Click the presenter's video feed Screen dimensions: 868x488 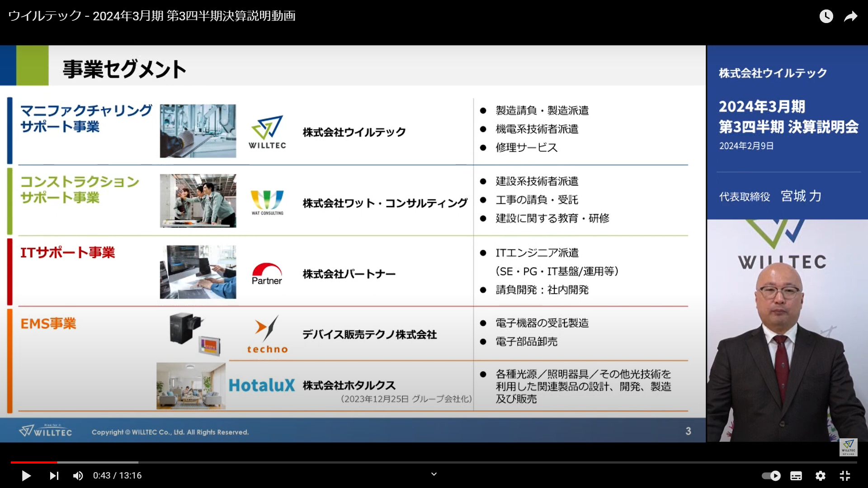click(788, 330)
